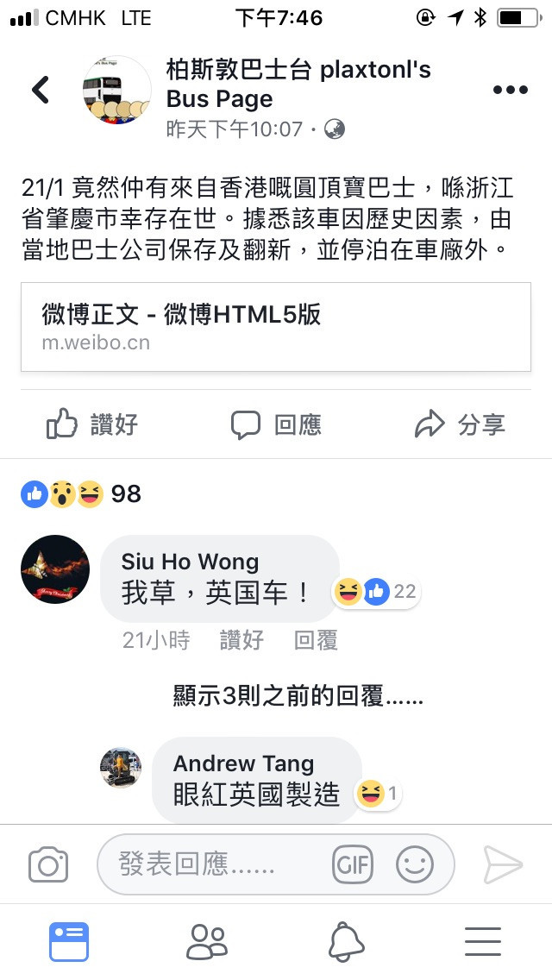Open the Notifications bell tab

346,941
